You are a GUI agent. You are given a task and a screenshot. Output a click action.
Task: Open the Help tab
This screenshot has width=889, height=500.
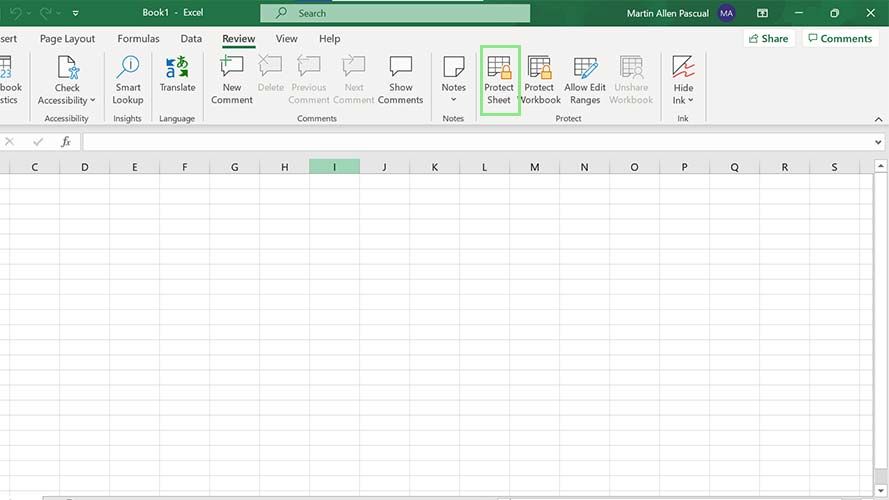pyautogui.click(x=329, y=39)
